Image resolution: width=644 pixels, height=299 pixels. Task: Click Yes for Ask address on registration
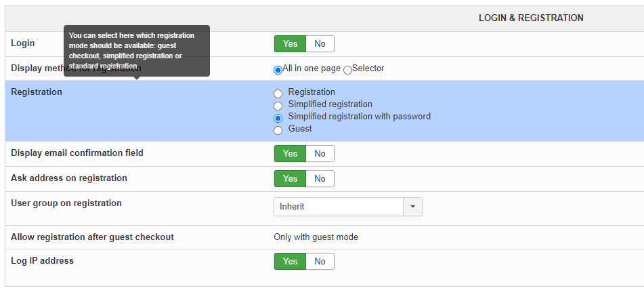pyautogui.click(x=290, y=179)
